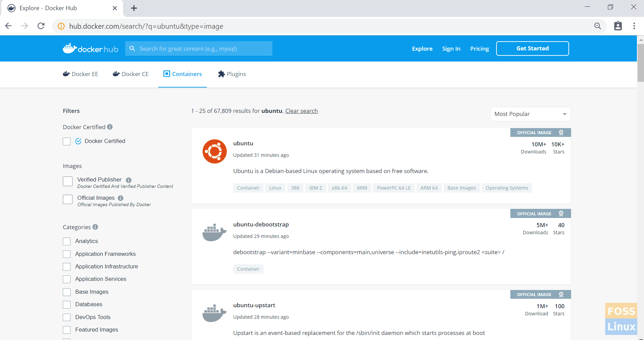Open Pricing in the top navigation
Viewport: 644px width, 340px height.
pos(480,49)
